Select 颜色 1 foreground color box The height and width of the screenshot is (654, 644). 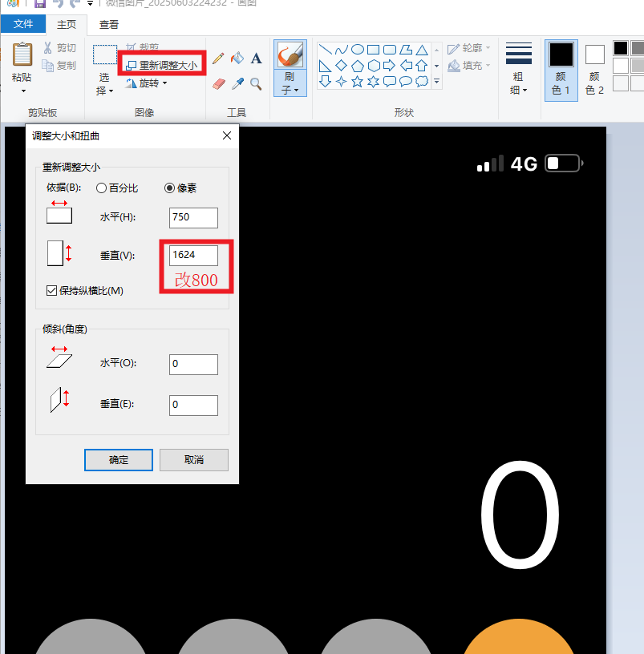(561, 70)
